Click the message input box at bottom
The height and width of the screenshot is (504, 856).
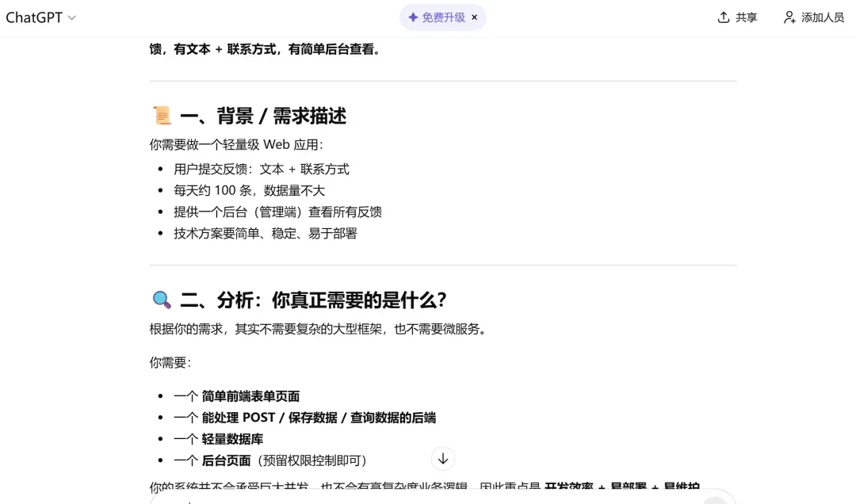click(428, 498)
